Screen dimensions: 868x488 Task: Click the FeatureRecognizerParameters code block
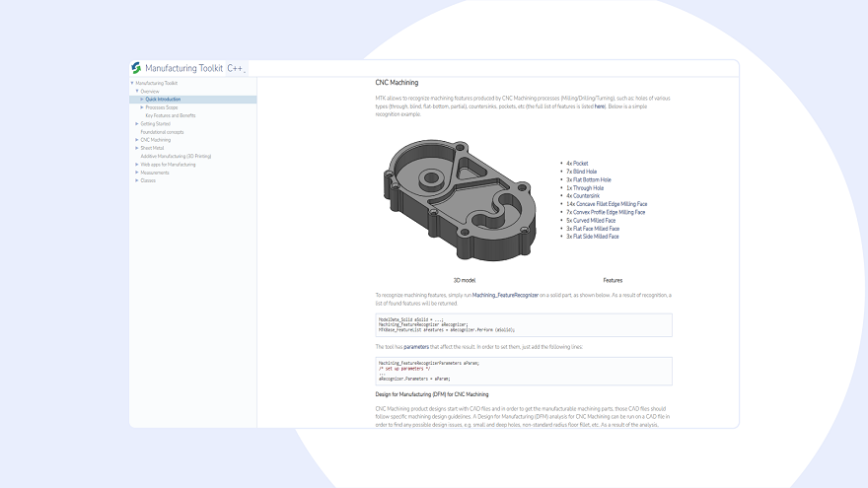pyautogui.click(x=524, y=372)
